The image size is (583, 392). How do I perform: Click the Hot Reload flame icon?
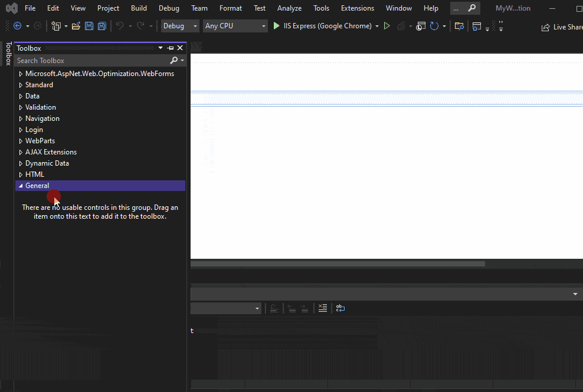tap(401, 26)
